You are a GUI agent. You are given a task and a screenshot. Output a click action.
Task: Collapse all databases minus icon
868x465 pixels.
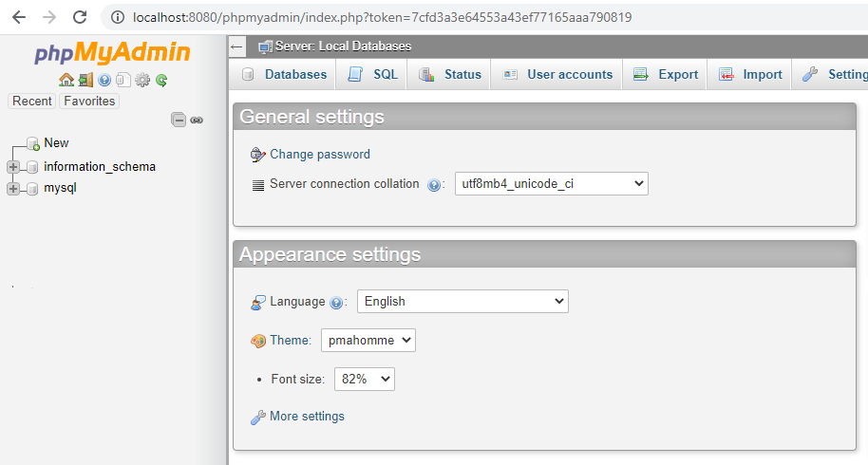179,120
